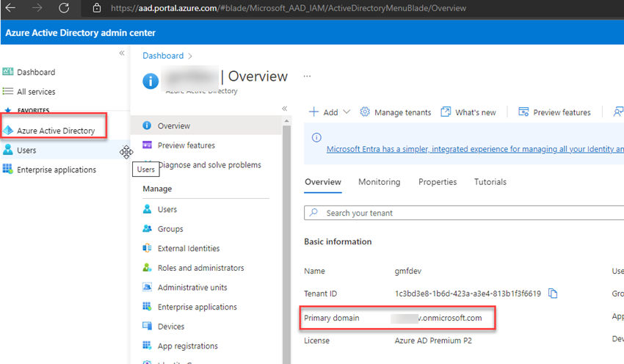
Task: Click the scroll-up arrow of the menu scrollbar
Action: (286, 120)
